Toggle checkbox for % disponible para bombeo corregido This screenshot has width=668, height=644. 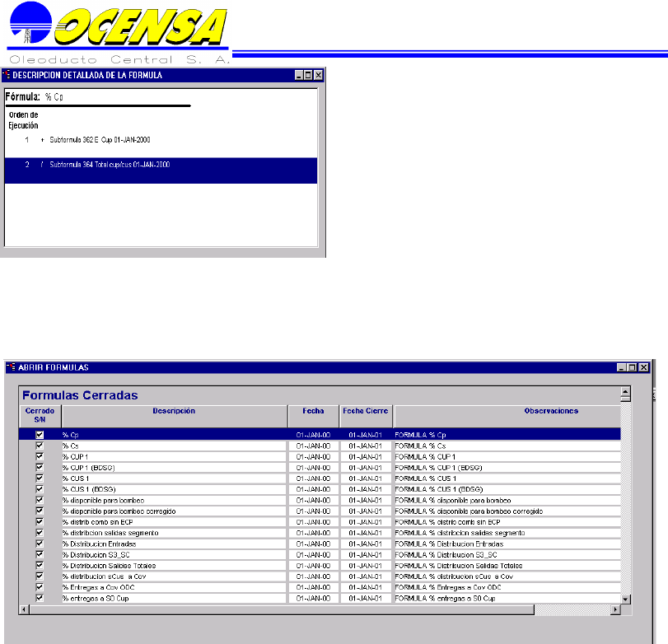(40, 511)
